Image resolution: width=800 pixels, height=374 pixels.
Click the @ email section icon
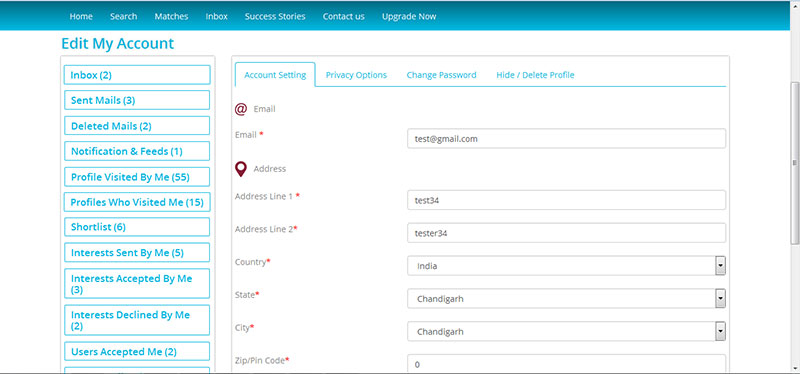(241, 109)
